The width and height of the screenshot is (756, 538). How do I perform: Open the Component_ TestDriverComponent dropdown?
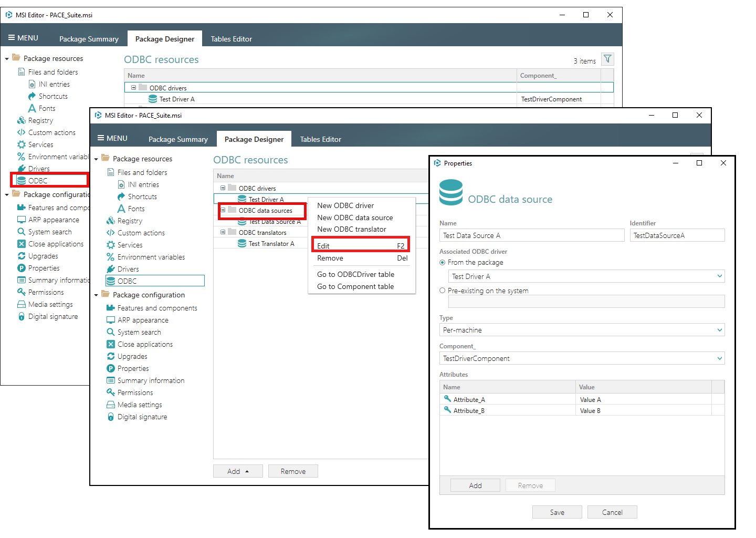point(582,358)
